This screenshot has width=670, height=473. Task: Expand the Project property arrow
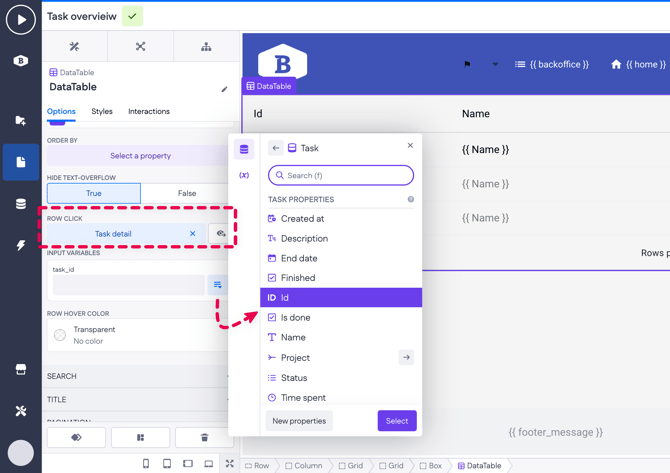coord(406,357)
